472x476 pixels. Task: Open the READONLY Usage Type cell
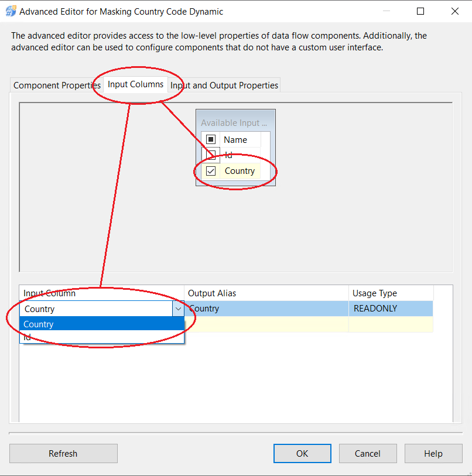390,309
